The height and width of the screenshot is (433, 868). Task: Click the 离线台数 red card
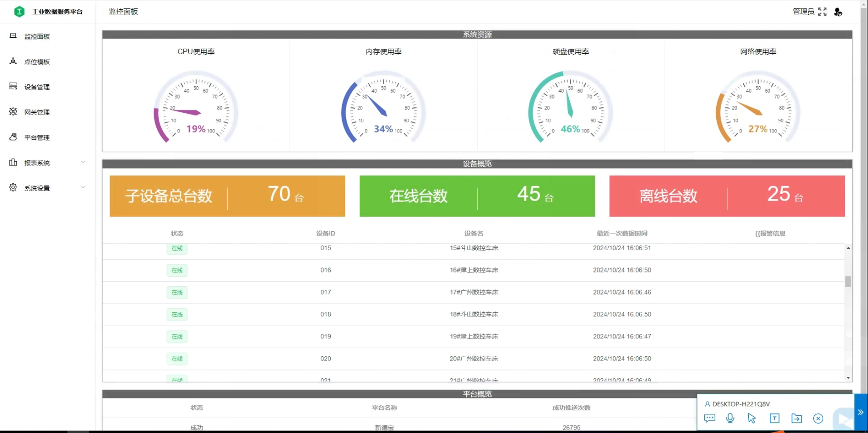[x=727, y=196]
